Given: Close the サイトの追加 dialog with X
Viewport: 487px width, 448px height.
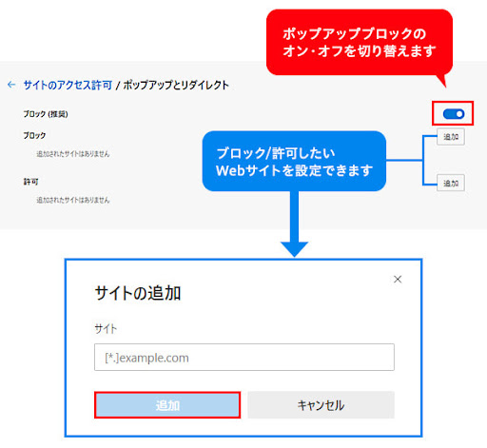Looking at the screenshot, I should point(398,280).
